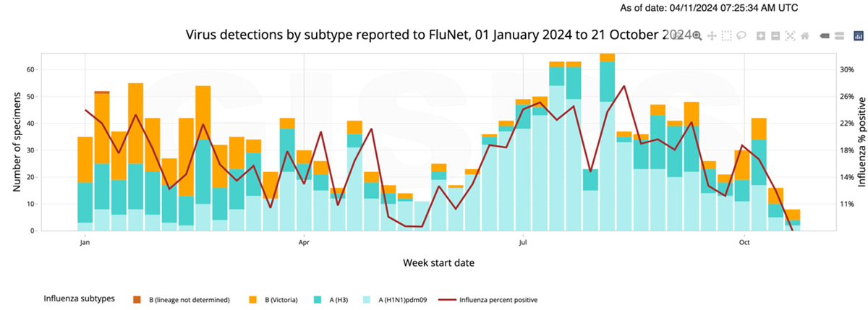Enable show closest data on hover
The width and height of the screenshot is (868, 310).
click(x=824, y=35)
